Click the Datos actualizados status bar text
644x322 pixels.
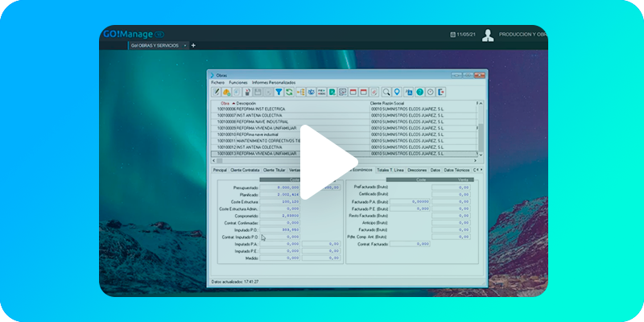pos(235,282)
